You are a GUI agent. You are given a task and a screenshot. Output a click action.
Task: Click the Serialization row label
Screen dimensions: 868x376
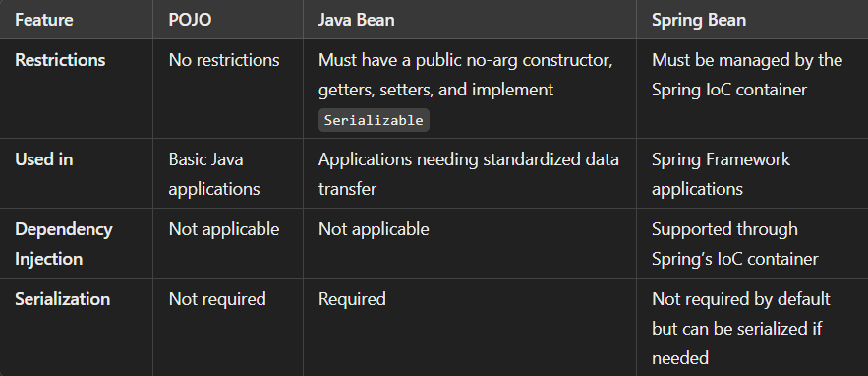tap(63, 299)
